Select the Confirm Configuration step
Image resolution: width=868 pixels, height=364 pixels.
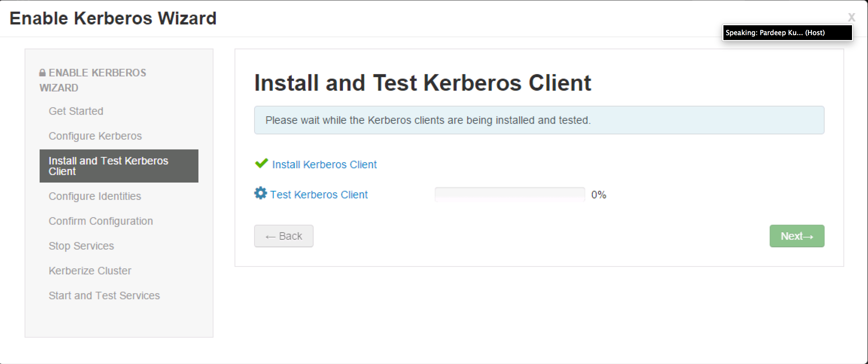(x=101, y=221)
